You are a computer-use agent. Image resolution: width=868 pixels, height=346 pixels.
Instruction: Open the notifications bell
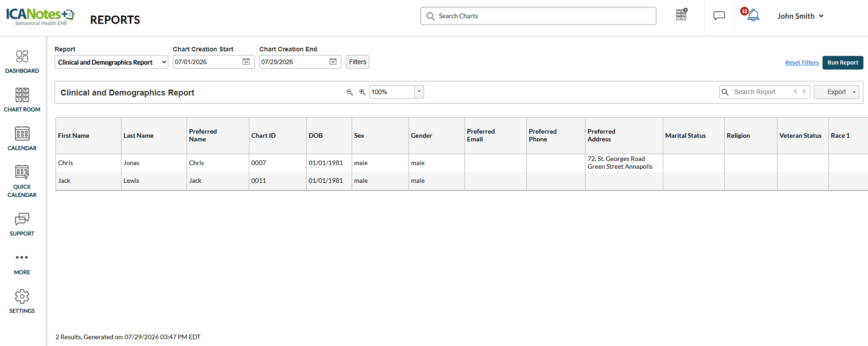point(753,15)
